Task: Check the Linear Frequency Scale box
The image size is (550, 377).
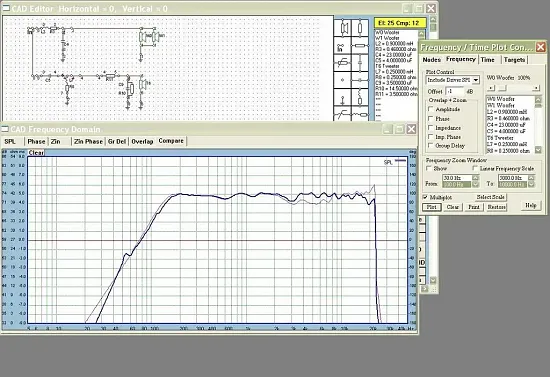Action: 475,168
